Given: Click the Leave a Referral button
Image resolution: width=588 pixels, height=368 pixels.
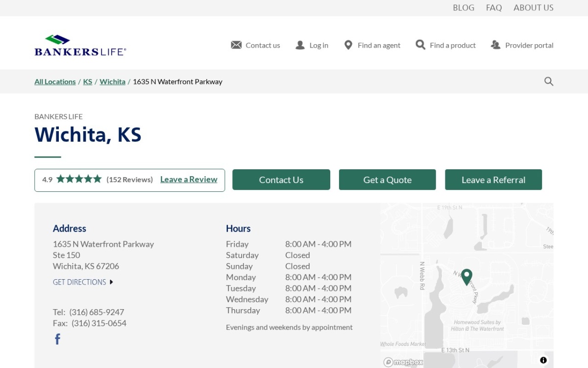Looking at the screenshot, I should click(x=493, y=180).
